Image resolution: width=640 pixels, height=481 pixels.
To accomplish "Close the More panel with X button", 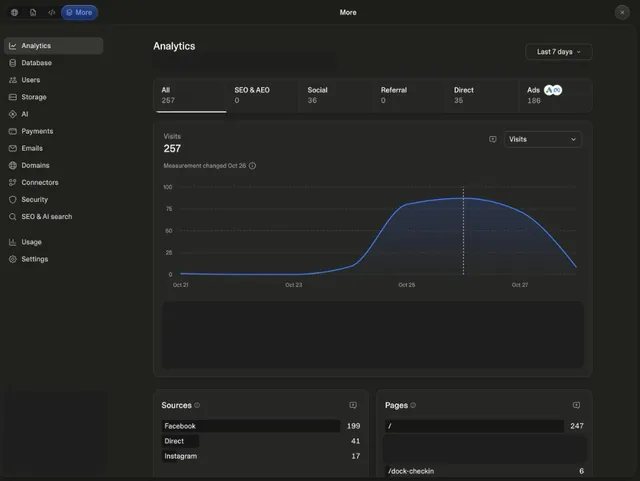I will click(622, 12).
